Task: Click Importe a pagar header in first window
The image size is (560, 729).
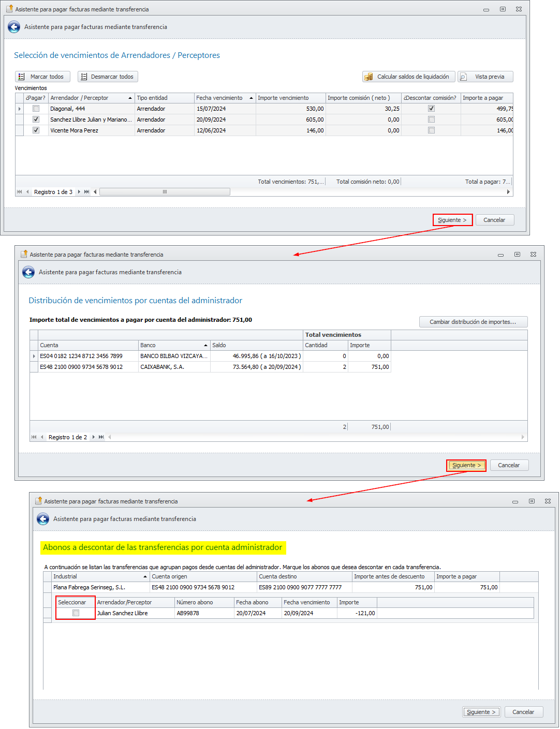Action: [487, 98]
